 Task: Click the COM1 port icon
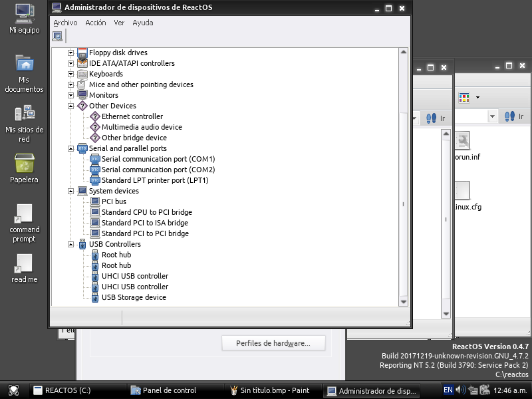[x=95, y=159]
